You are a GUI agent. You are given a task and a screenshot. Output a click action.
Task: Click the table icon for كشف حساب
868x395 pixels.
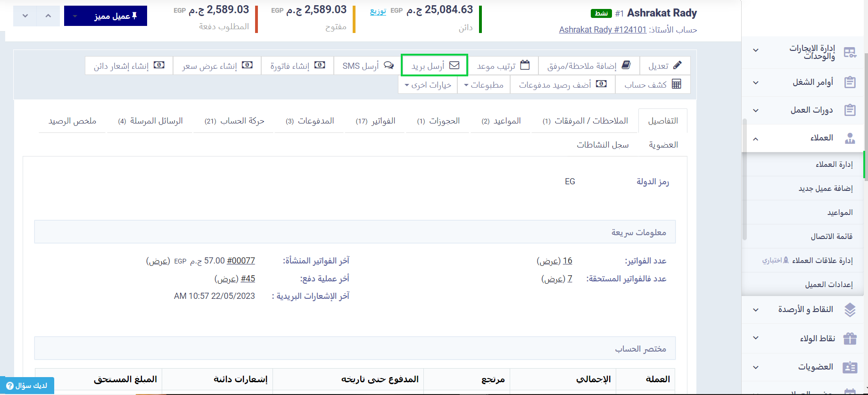click(x=676, y=84)
